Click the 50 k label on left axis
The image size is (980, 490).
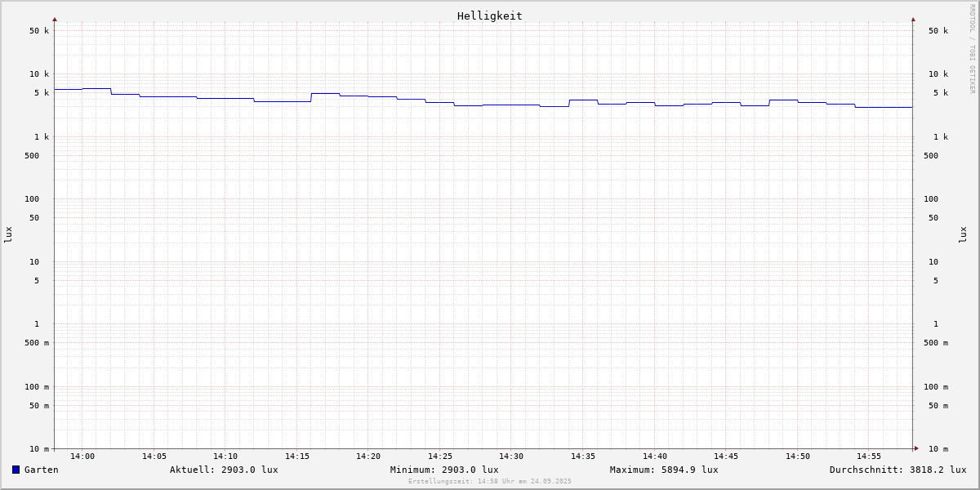click(39, 31)
